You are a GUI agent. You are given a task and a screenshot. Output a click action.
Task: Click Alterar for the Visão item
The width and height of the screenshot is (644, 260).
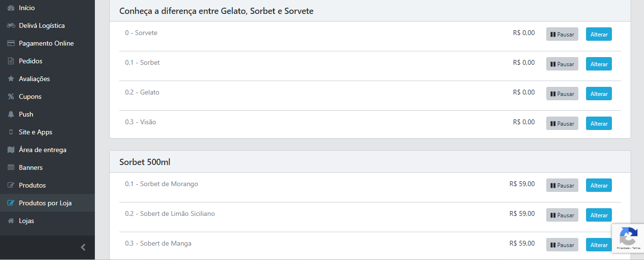[599, 123]
